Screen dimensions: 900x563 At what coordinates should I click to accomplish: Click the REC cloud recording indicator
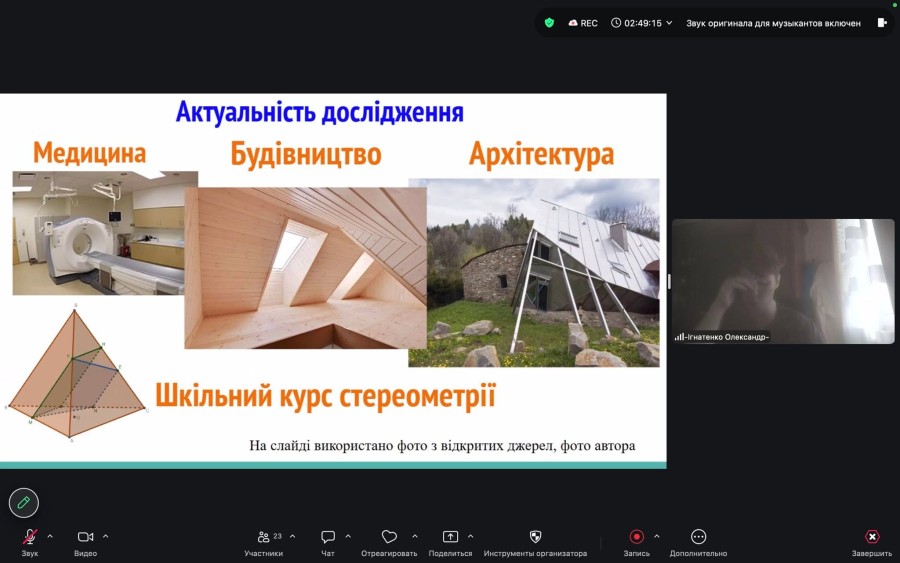point(583,23)
